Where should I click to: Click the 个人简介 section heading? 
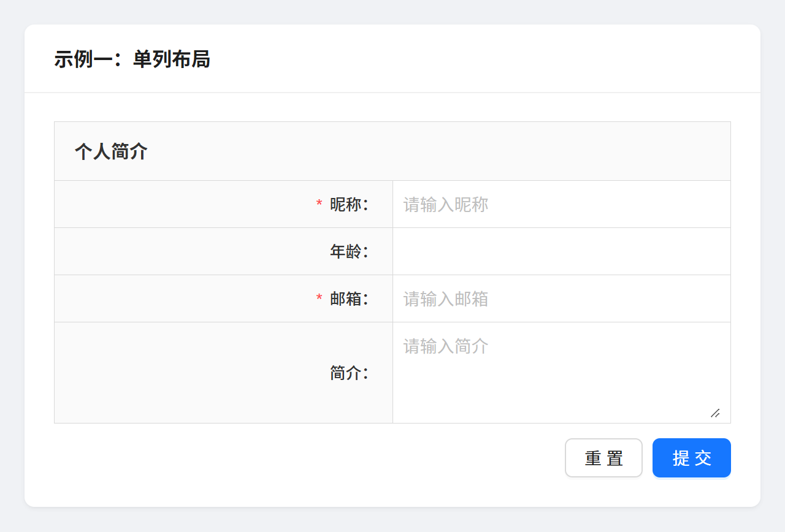[x=111, y=151]
